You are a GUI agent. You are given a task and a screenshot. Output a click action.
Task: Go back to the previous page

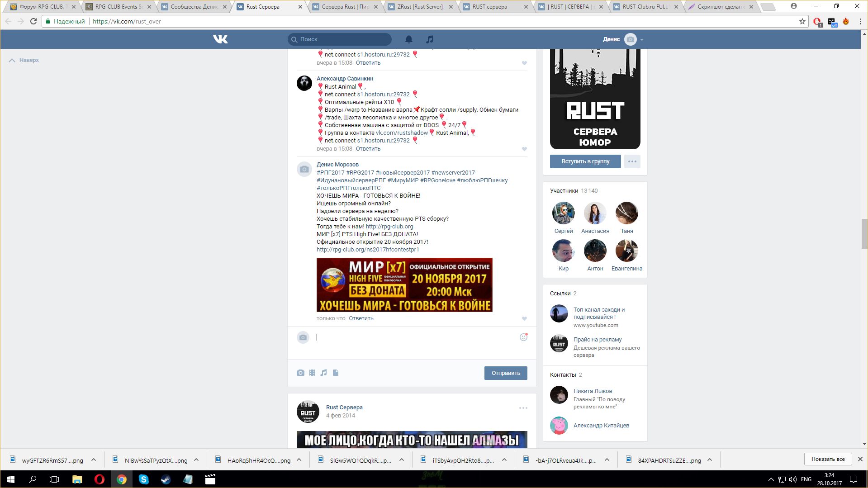point(8,21)
